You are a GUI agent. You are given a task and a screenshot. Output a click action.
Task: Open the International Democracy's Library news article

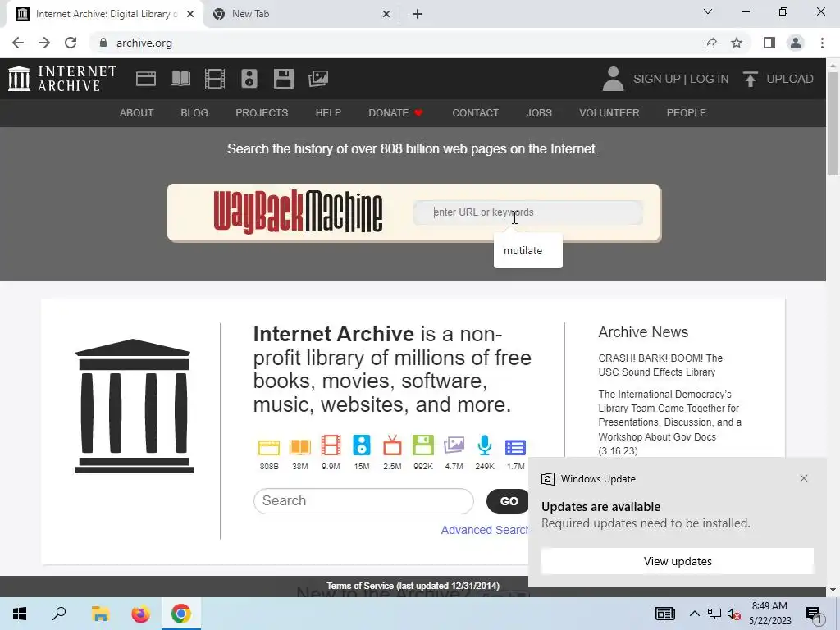click(669, 422)
